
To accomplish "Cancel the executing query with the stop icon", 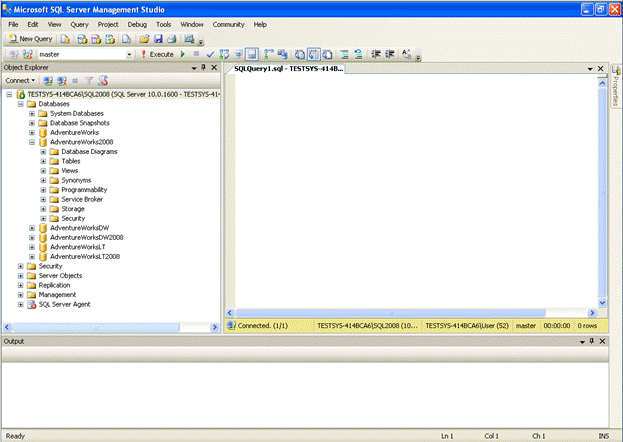I will (x=196, y=54).
